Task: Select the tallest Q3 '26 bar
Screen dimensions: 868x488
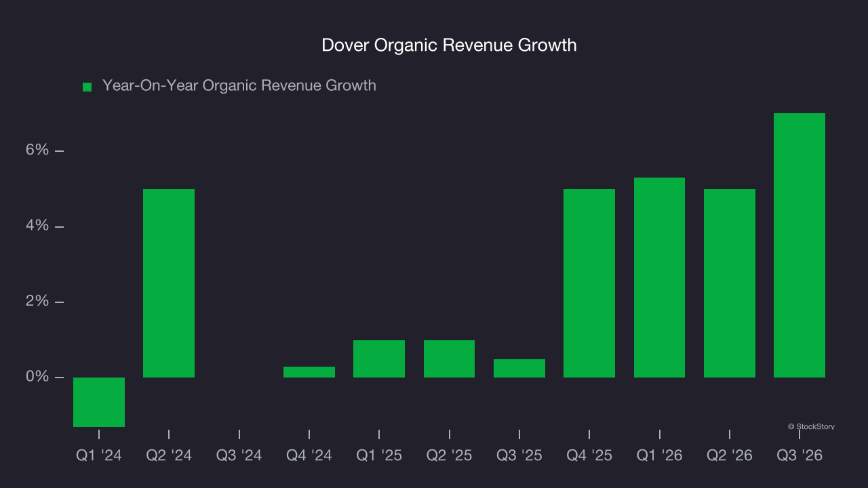Action: pos(800,245)
